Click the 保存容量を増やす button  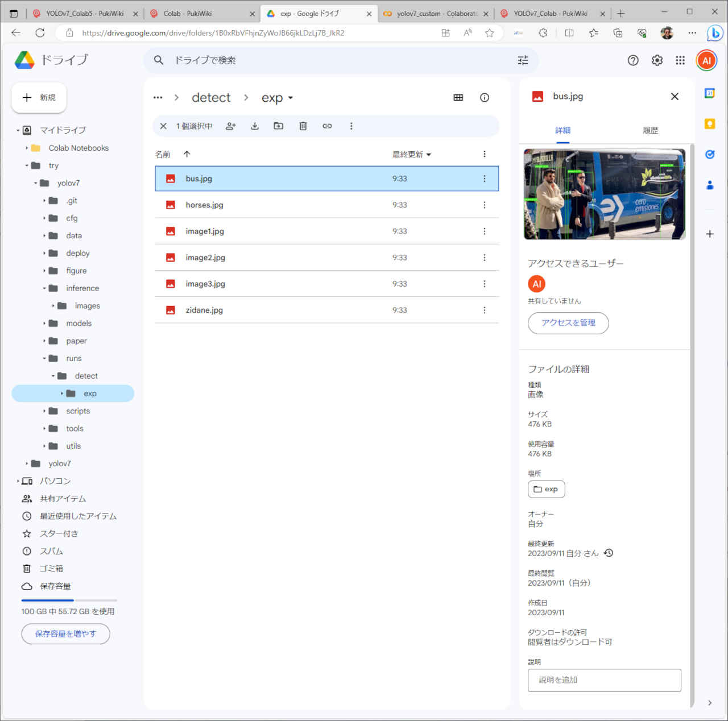(65, 634)
